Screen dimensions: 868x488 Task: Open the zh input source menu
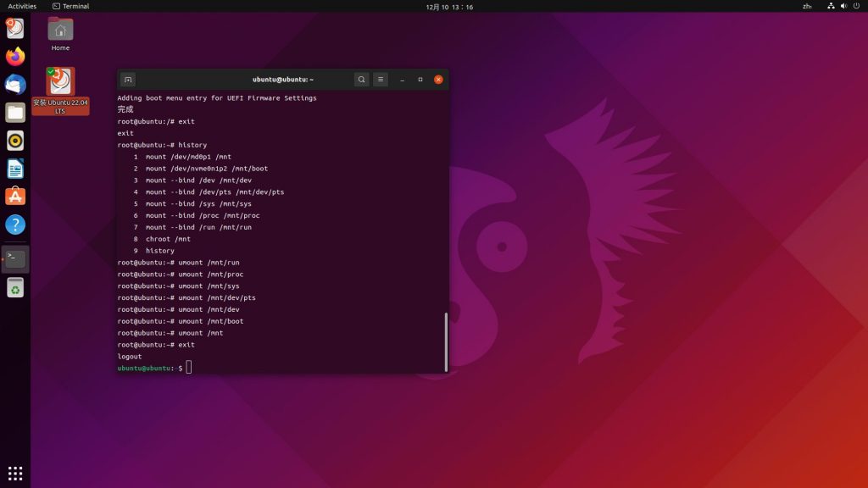click(x=807, y=6)
